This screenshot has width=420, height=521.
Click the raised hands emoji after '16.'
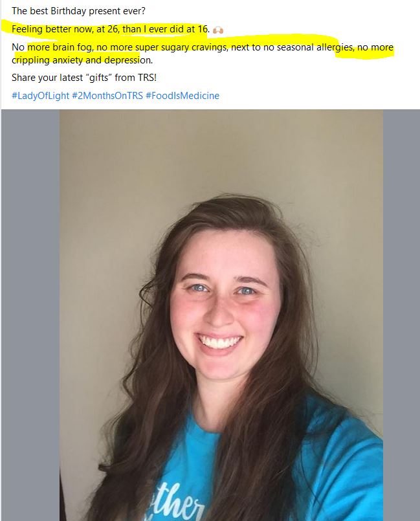(218, 30)
